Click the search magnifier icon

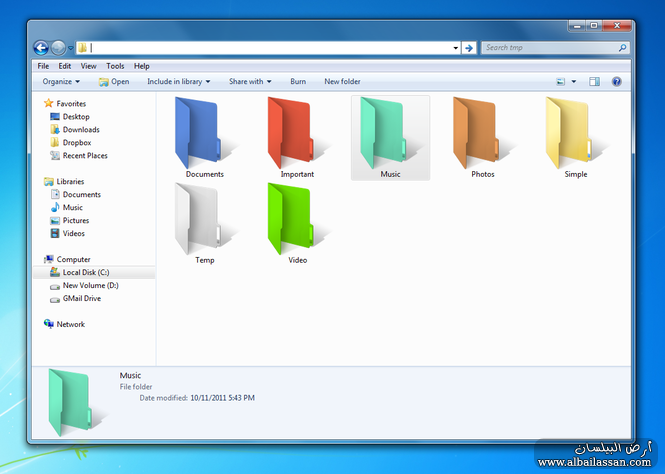[x=622, y=48]
